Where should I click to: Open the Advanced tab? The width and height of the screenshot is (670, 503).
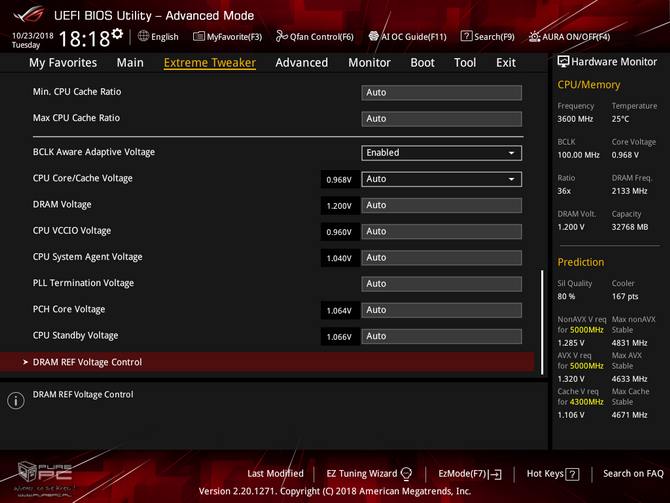click(302, 63)
